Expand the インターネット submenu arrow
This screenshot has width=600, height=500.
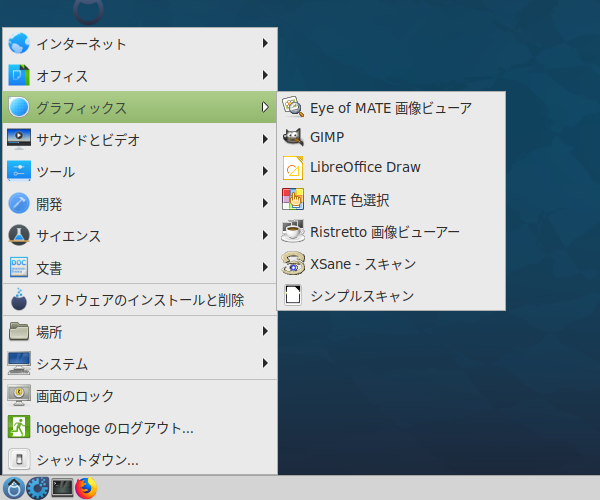(265, 43)
